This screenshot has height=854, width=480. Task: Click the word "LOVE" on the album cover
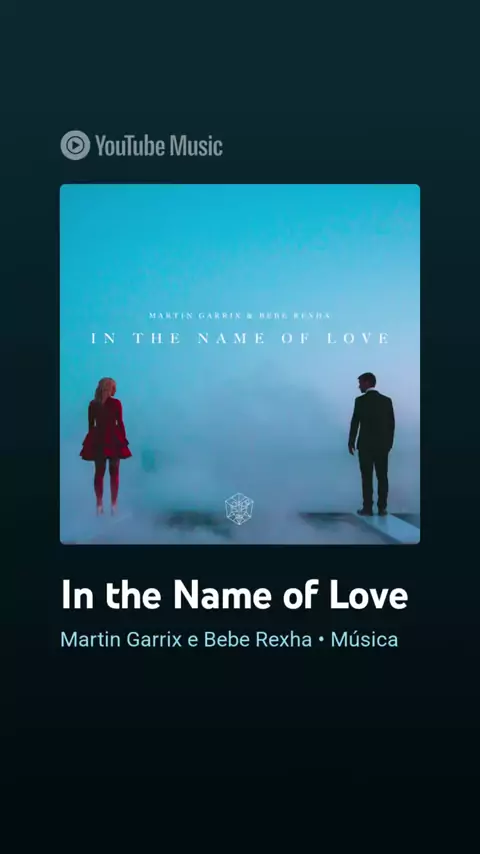(x=358, y=338)
